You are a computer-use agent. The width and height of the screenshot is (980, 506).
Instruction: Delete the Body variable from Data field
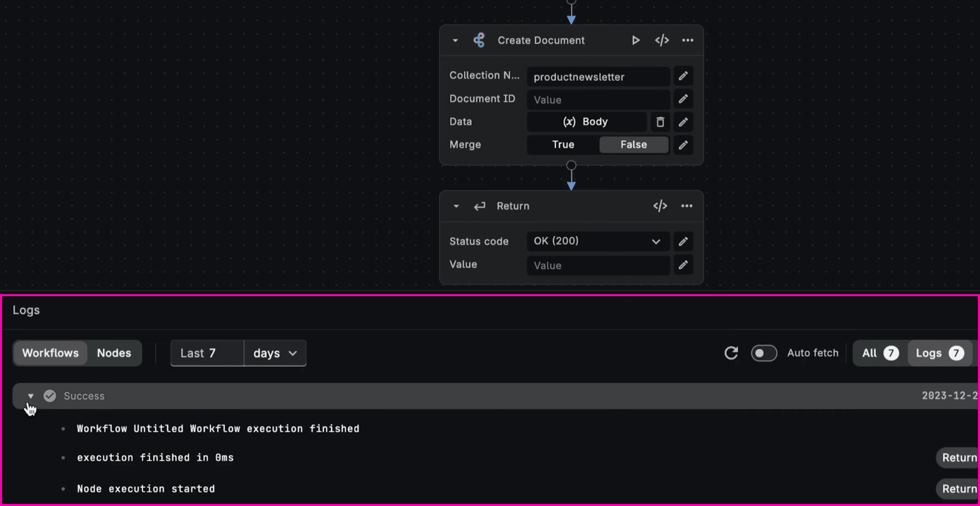[660, 122]
